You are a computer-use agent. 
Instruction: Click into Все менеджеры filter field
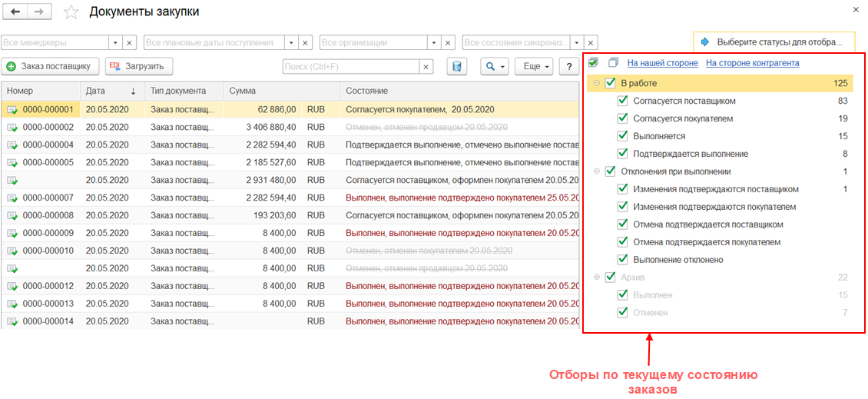click(55, 43)
